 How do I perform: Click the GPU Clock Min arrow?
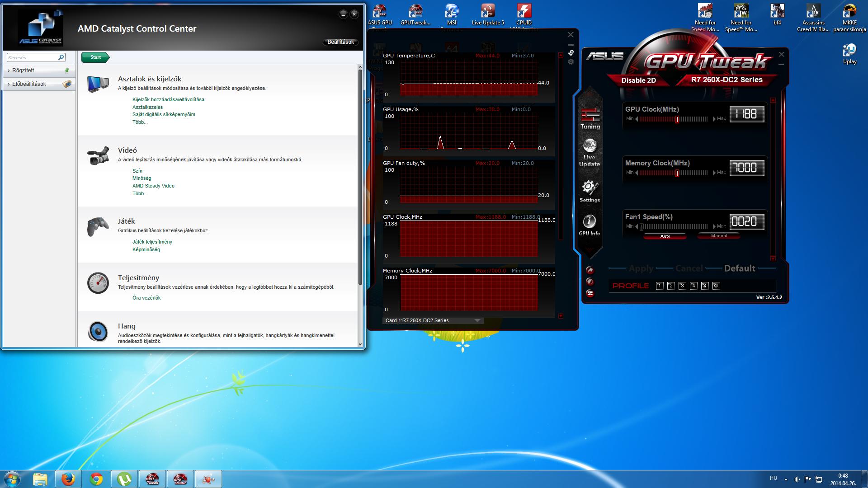click(x=637, y=119)
